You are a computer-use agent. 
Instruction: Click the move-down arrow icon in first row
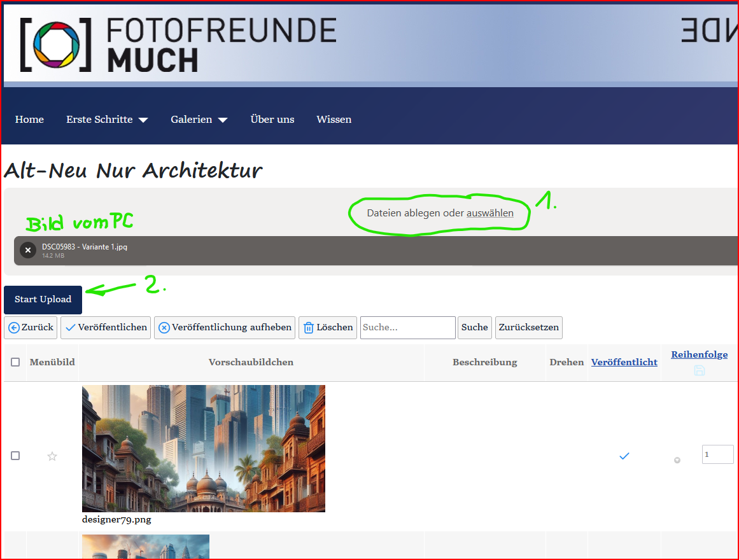coord(677,460)
